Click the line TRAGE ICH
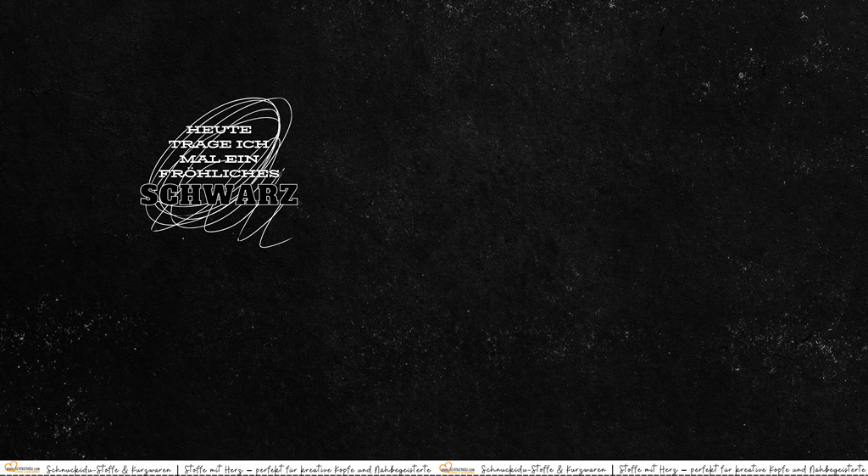The width and height of the screenshot is (868, 476). (x=219, y=144)
